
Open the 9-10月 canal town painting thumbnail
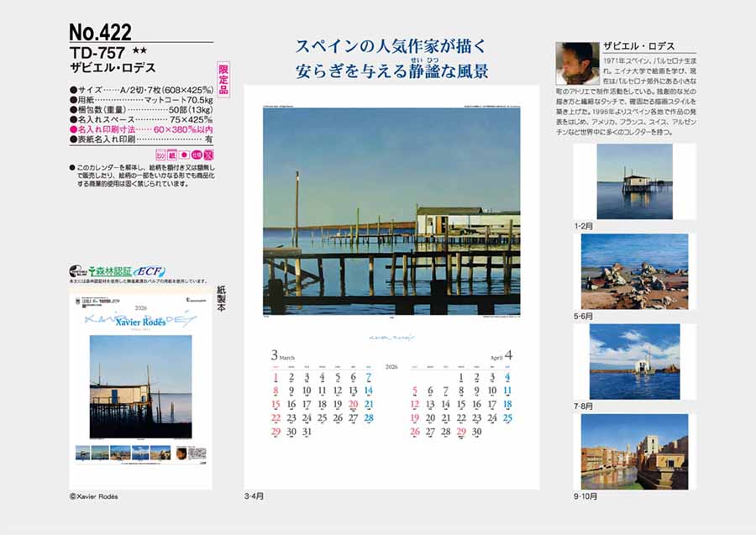click(x=634, y=452)
